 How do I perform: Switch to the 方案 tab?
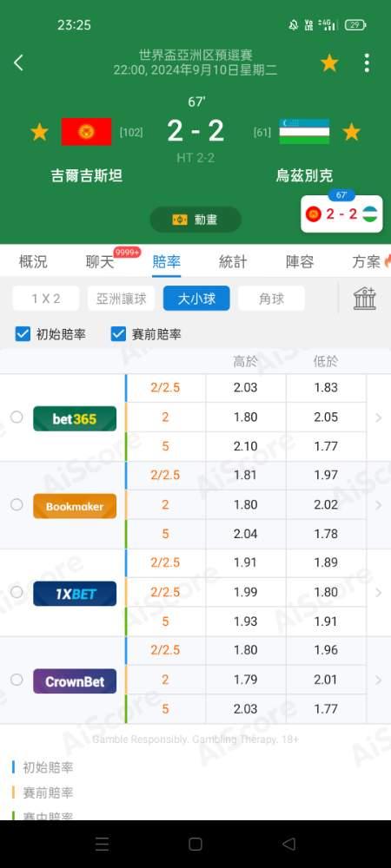tap(367, 262)
